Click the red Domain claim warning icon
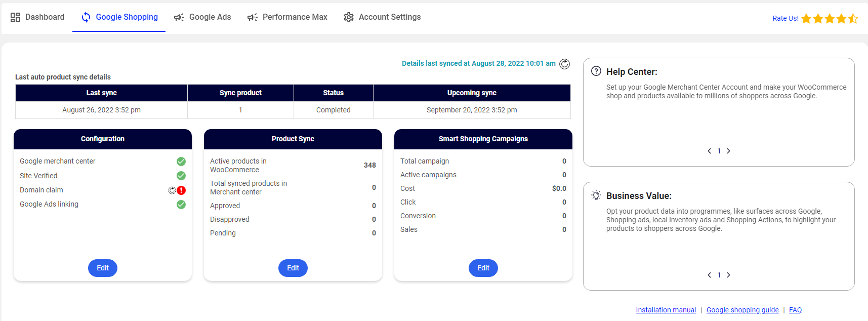Screen dimensions: 868x321 pyautogui.click(x=181, y=190)
